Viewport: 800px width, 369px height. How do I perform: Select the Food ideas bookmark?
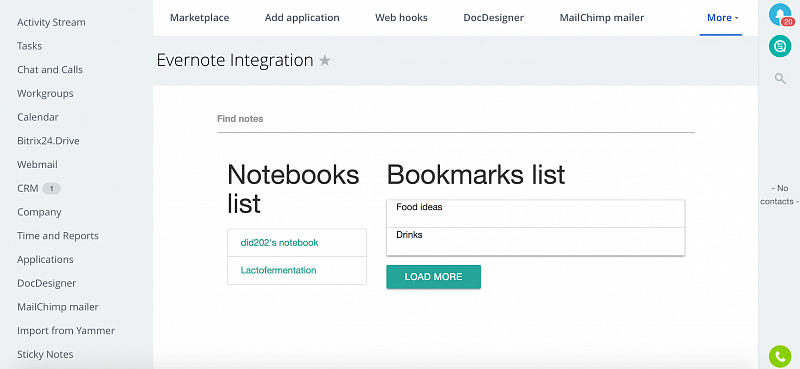(535, 213)
